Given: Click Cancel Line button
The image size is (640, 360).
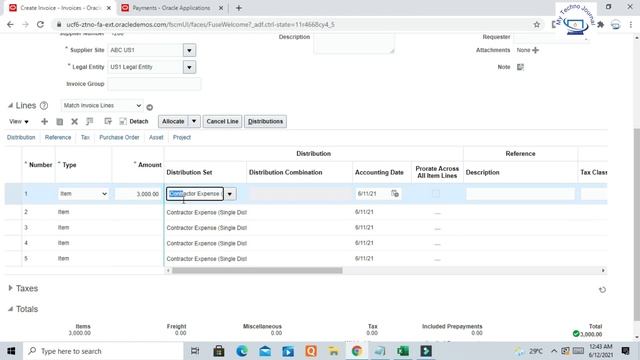Looking at the screenshot, I should 222,121.
